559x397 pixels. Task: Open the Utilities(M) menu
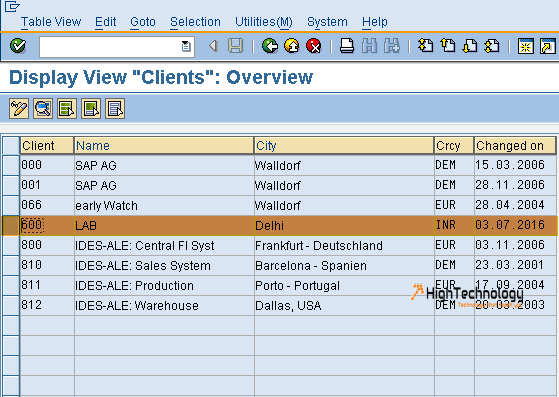click(x=263, y=22)
